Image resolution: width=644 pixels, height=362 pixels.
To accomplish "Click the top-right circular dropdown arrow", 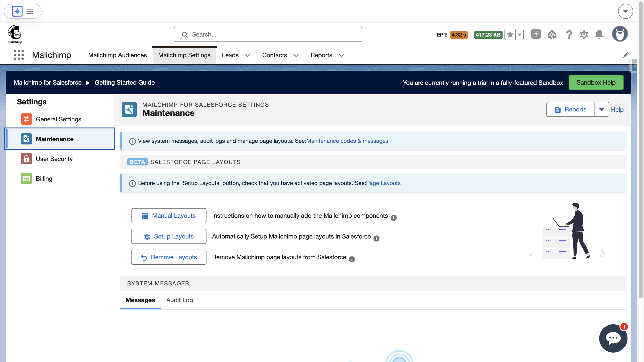I will click(x=625, y=11).
